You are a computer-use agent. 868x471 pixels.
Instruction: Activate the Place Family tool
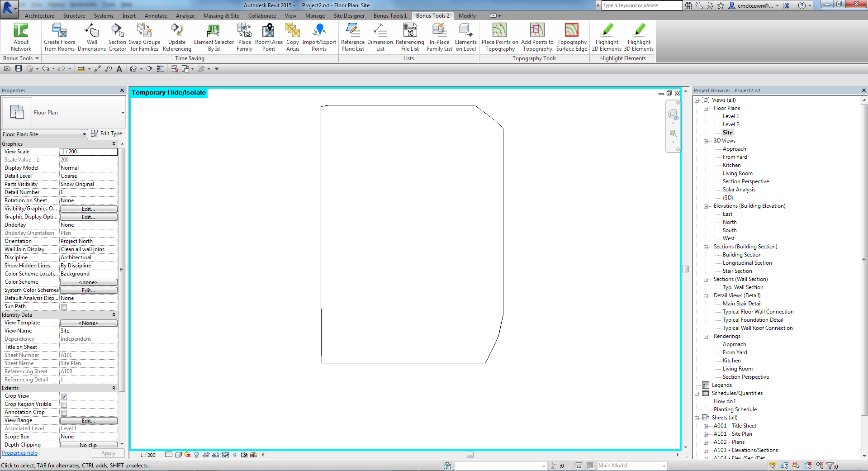pyautogui.click(x=244, y=37)
